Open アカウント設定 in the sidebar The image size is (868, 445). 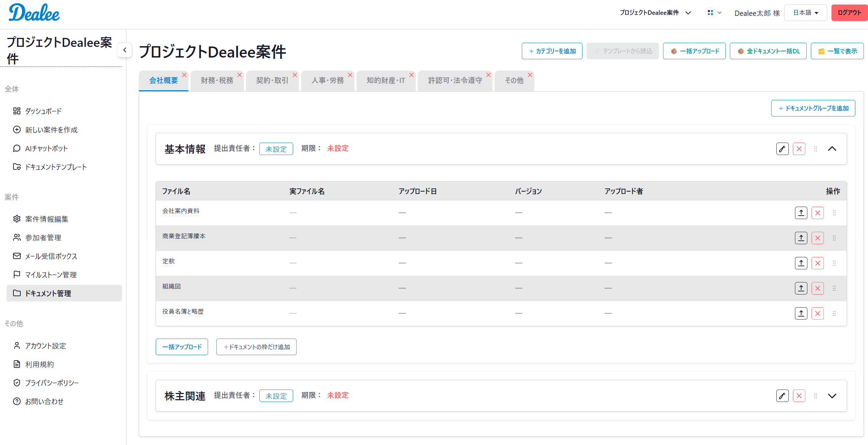pos(64,345)
